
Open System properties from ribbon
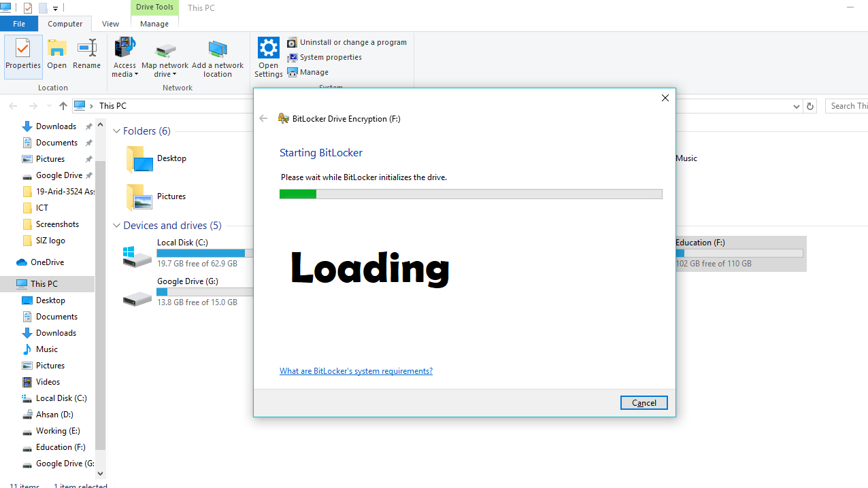point(324,57)
